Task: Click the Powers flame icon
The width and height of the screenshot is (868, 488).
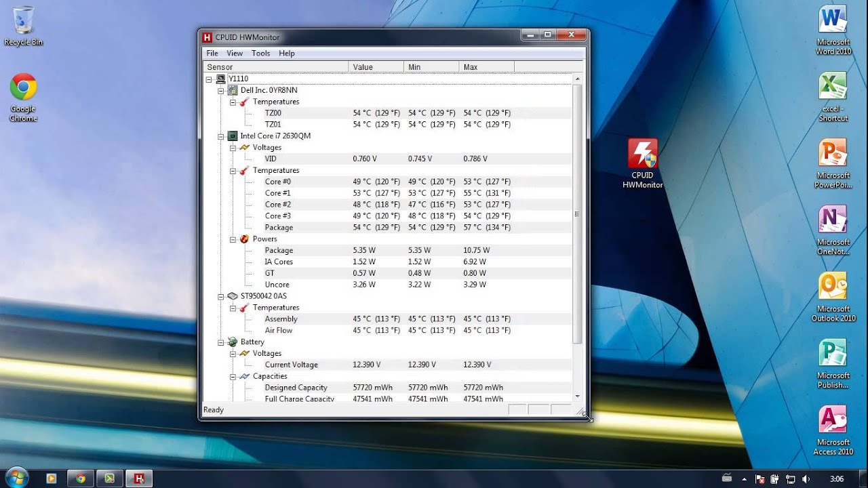Action: tap(244, 239)
